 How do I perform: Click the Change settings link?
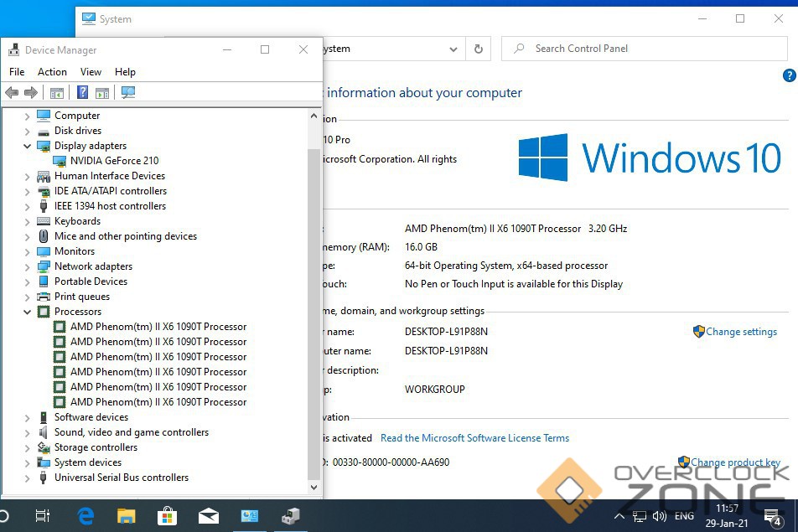[x=741, y=332]
